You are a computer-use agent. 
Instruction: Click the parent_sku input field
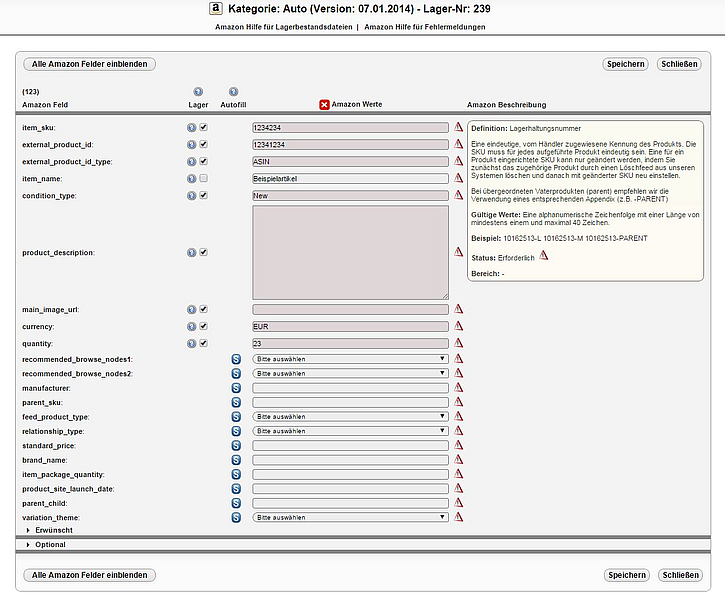(350, 402)
